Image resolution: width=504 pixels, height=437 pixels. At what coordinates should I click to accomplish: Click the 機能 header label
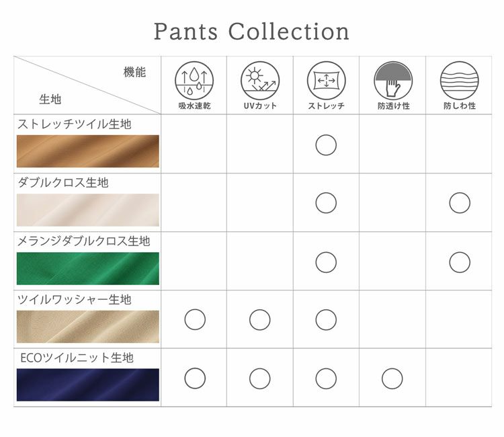coord(134,72)
